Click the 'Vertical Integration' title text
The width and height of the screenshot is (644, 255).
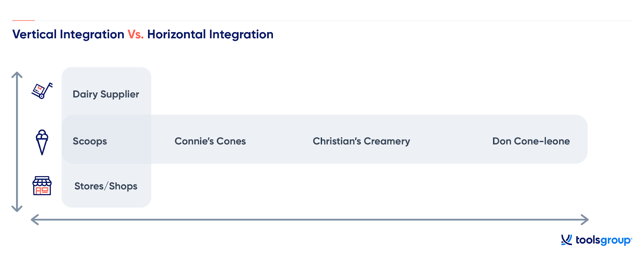(x=68, y=35)
